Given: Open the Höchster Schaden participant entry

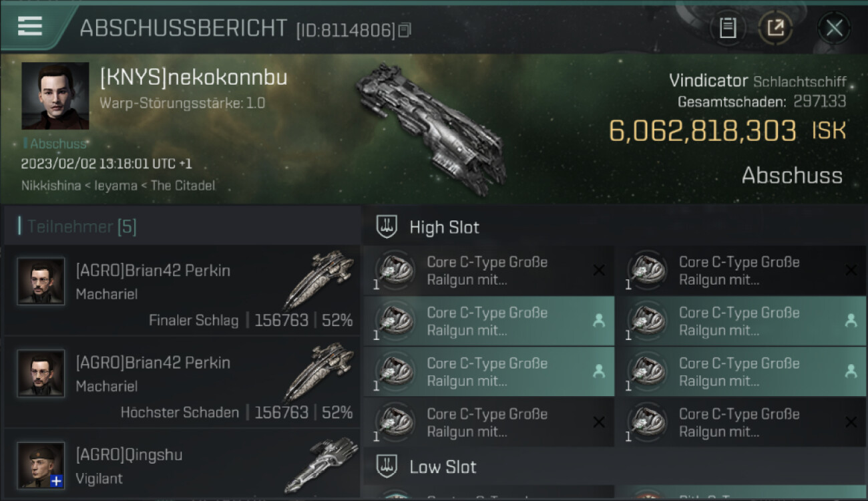Looking at the screenshot, I should pyautogui.click(x=182, y=382).
